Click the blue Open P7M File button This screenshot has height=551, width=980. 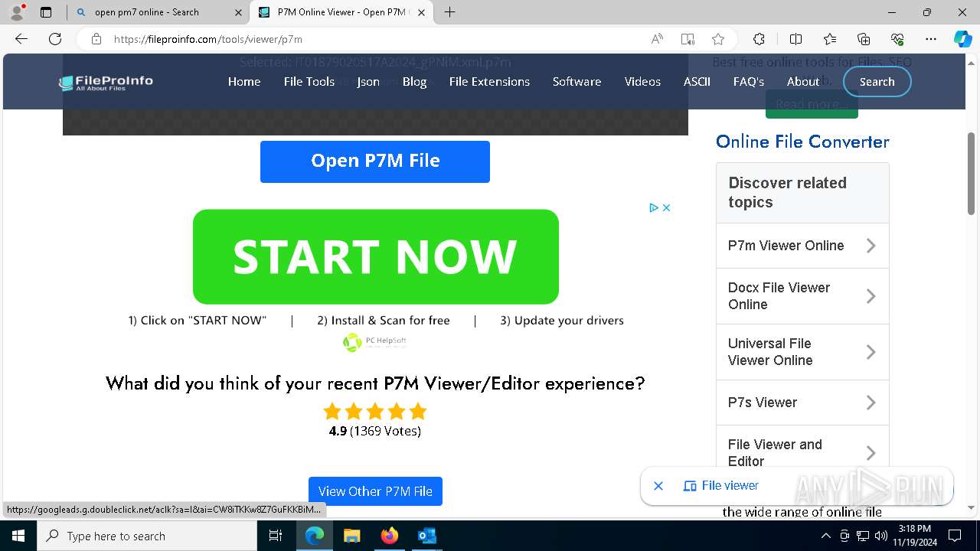pos(375,161)
